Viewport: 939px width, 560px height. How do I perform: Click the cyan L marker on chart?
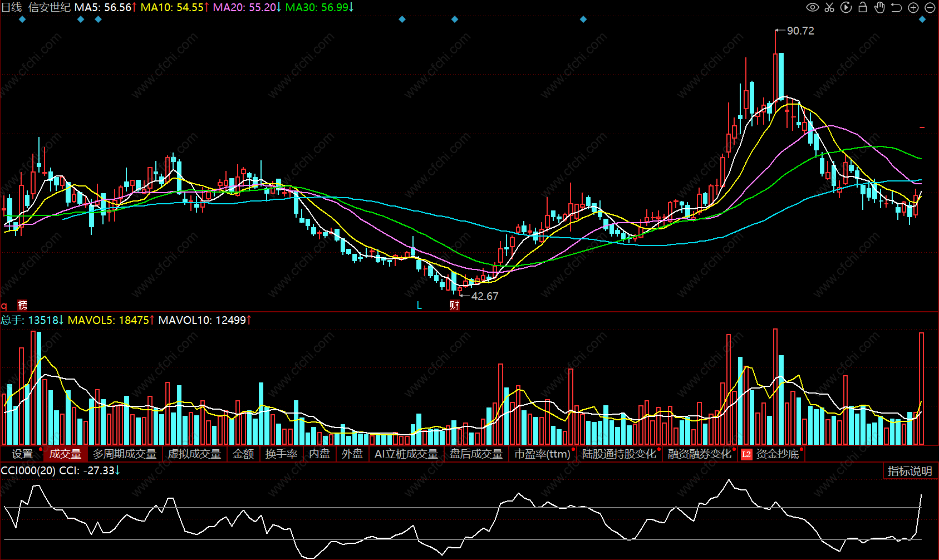pyautogui.click(x=419, y=306)
